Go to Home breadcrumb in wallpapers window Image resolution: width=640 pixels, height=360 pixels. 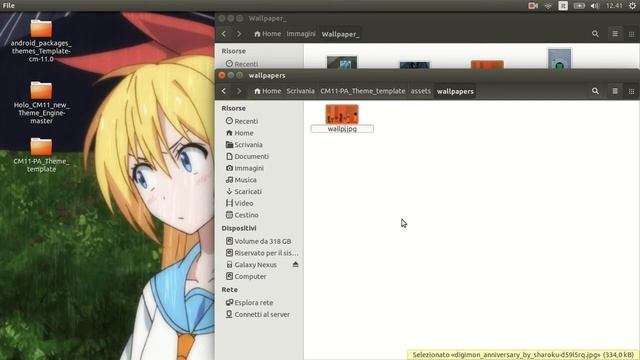pyautogui.click(x=267, y=91)
